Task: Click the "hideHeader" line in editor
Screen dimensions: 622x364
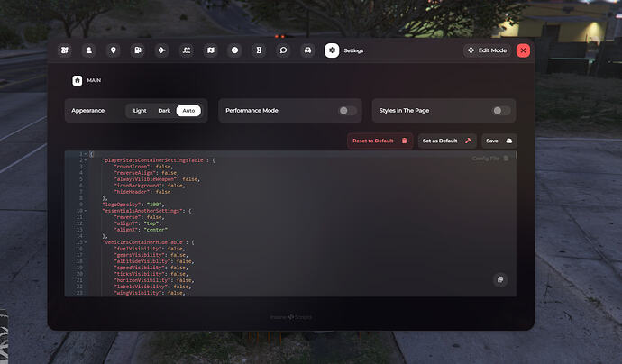Action: (142, 192)
